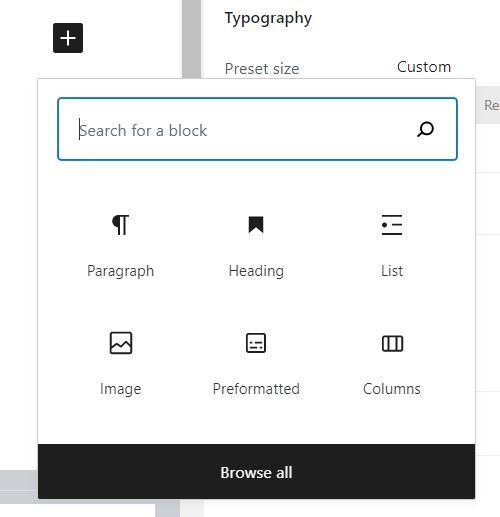Click the Typography panel heading
Viewport: 500px width, 517px height.
point(268,18)
